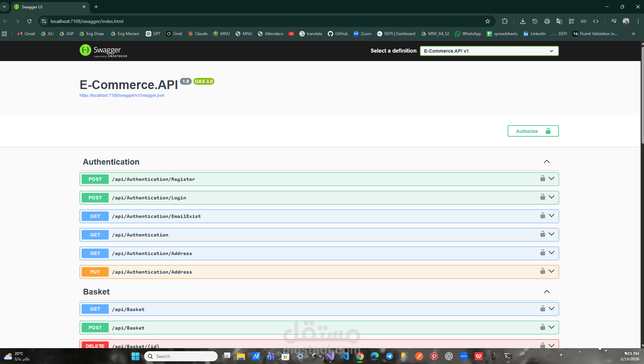The image size is (644, 364).
Task: Bookmark this page using the star icon
Action: point(487,21)
